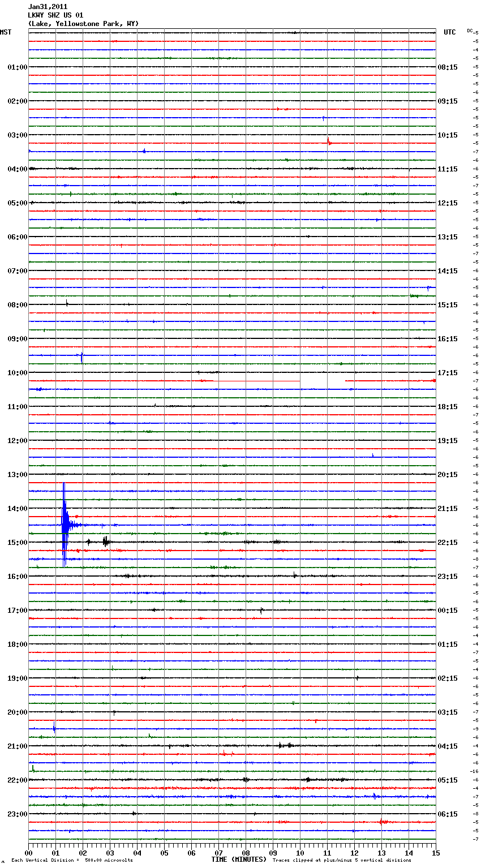Select the 13:00 MST row label
Image resolution: width=481 pixels, height=868 pixels.
(18, 475)
